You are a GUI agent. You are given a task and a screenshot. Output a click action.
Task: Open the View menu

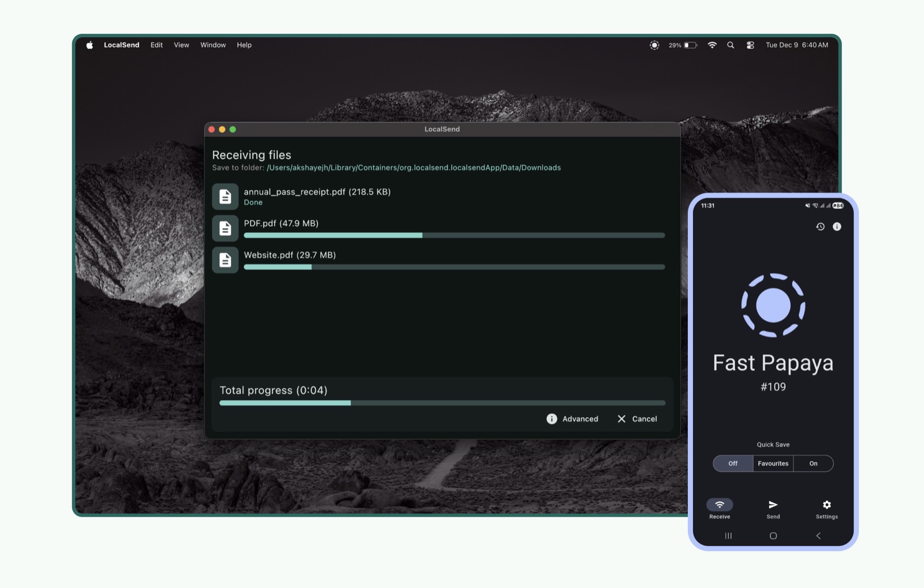tap(181, 45)
